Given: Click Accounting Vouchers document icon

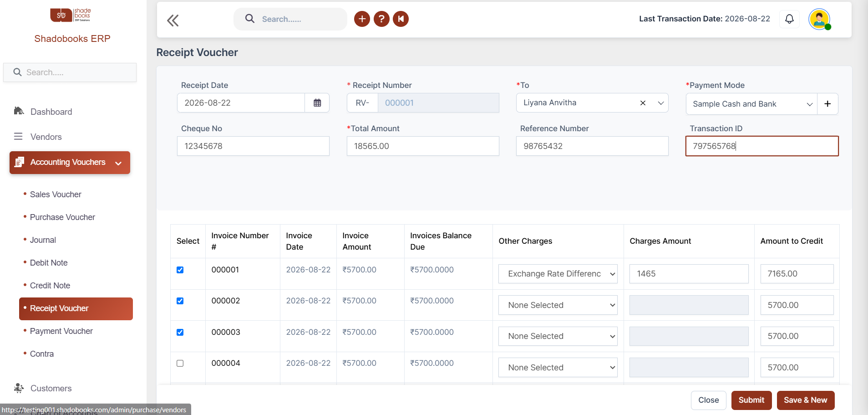Looking at the screenshot, I should [x=19, y=162].
